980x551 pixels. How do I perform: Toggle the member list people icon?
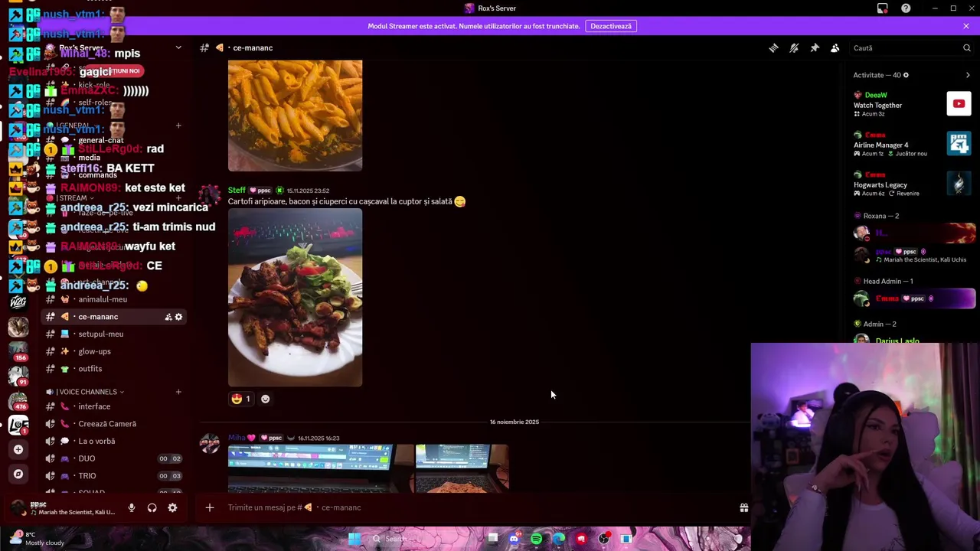pos(835,47)
